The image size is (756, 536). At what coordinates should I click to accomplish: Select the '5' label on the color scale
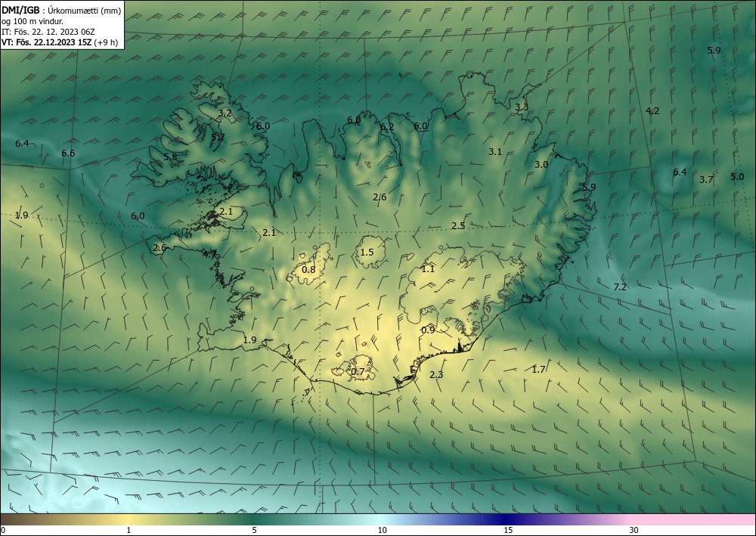point(254,531)
